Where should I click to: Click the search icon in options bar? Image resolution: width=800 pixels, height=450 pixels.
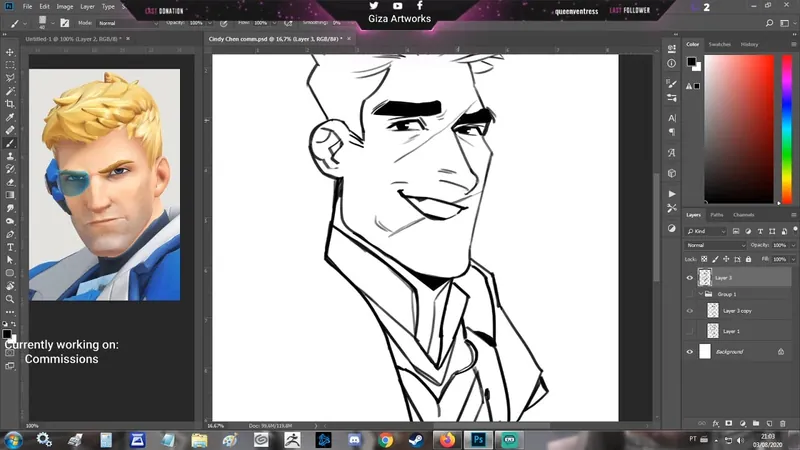(x=769, y=23)
